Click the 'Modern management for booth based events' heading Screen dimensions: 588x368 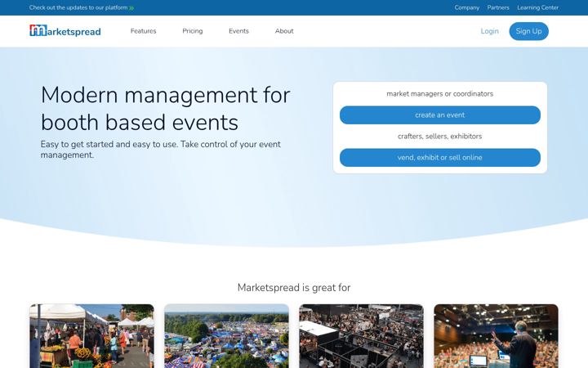pos(165,108)
